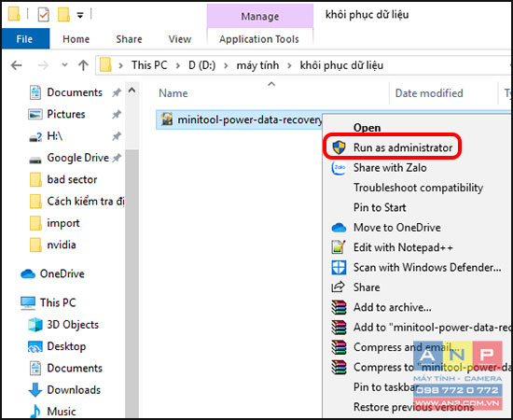Choose Add to "minitool-power-data-rec..." archive
The width and height of the screenshot is (513, 420).
432,328
